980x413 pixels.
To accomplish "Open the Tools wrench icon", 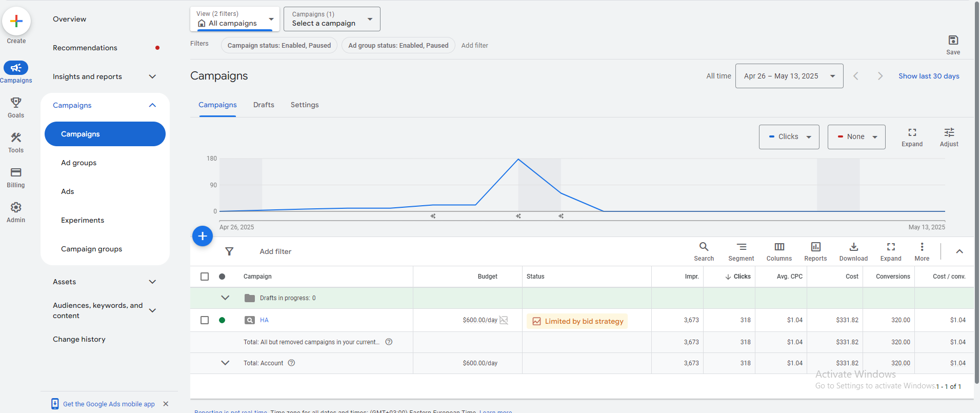I will click(x=16, y=137).
